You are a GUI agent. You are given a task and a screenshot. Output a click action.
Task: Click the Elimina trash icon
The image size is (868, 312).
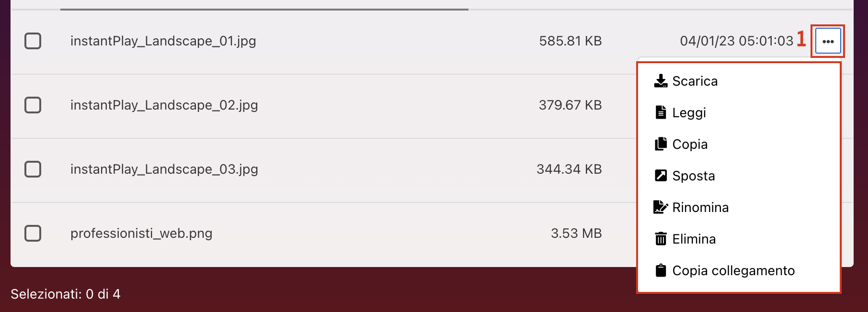[x=661, y=239]
